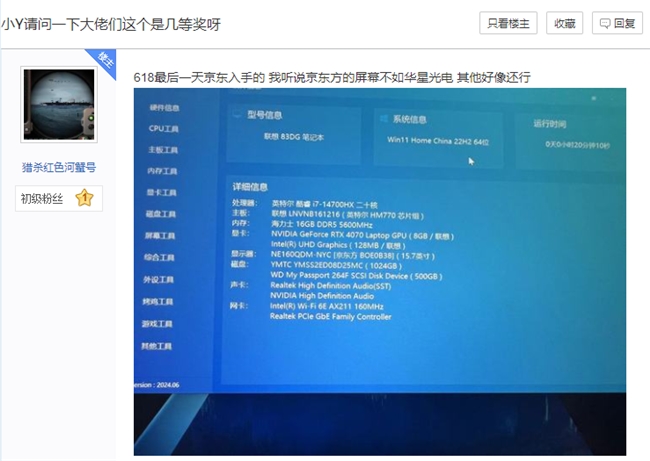Click the speech bubble icon beside 回复
This screenshot has width=650, height=461.
pos(605,24)
